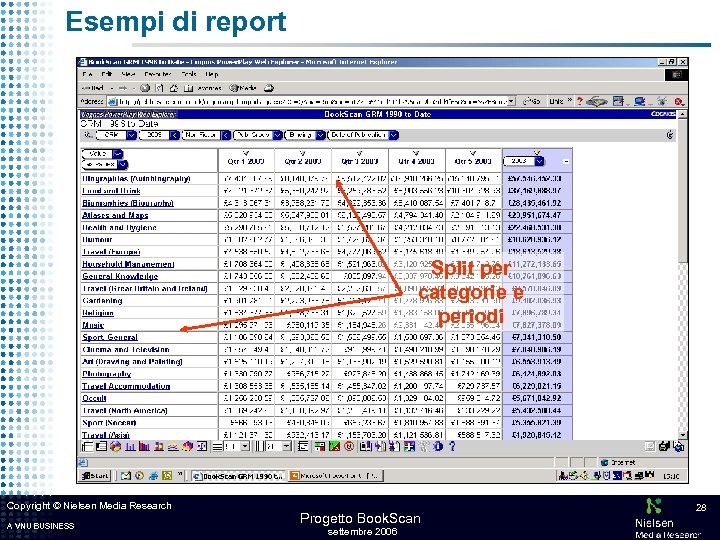This screenshot has height=540, width=720.
Task: Switch to pie chart display
Action: click(x=115, y=446)
